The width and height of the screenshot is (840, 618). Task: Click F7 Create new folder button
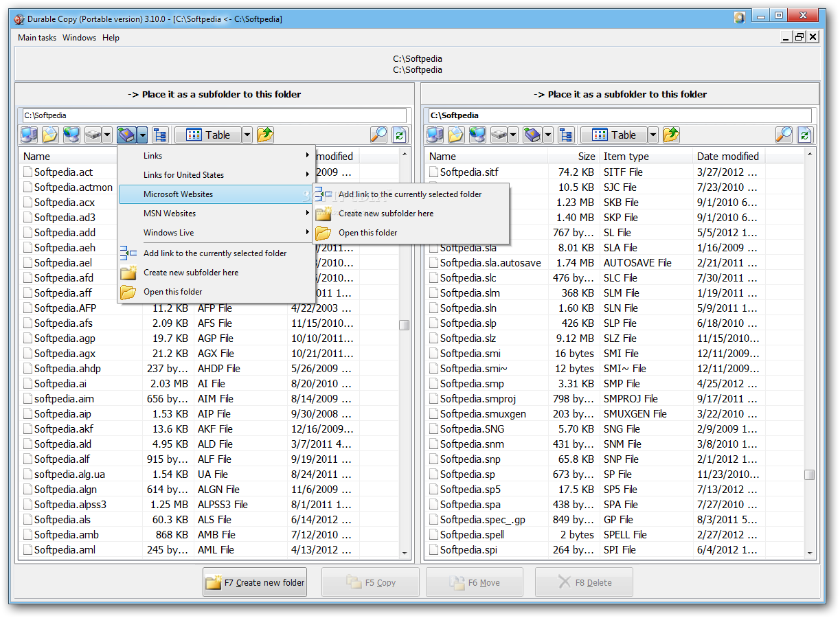[x=255, y=582]
